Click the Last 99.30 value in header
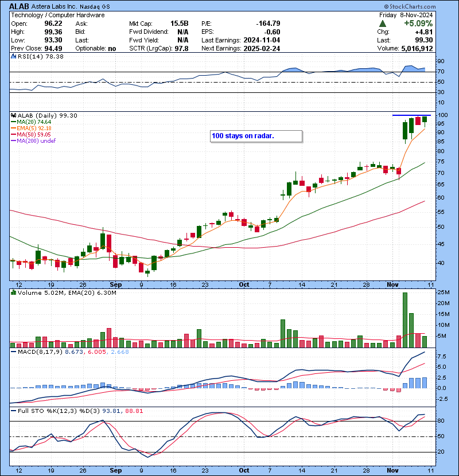The image size is (459, 476). 424,40
